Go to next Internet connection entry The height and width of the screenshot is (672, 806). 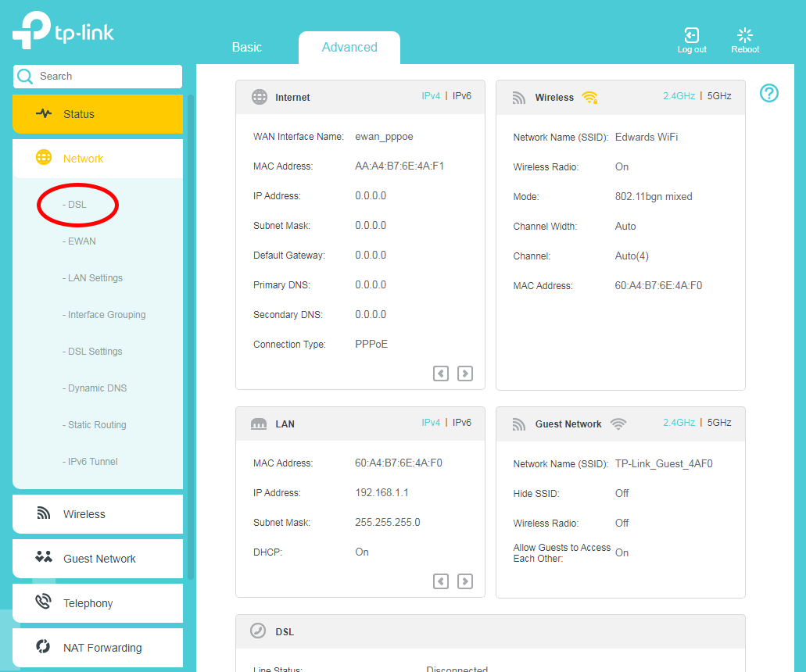point(465,374)
